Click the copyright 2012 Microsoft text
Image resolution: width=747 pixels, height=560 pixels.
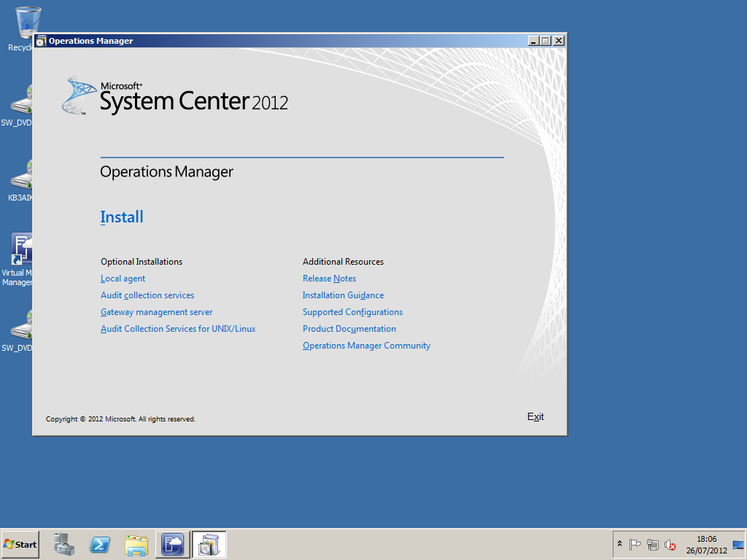pyautogui.click(x=120, y=419)
